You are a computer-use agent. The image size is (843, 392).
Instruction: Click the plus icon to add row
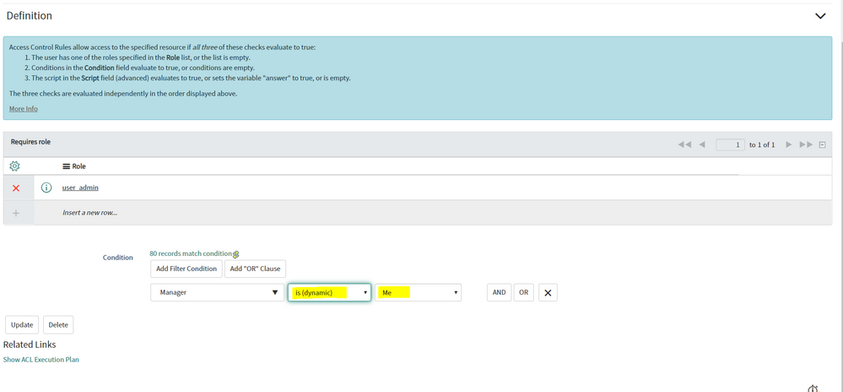(16, 213)
